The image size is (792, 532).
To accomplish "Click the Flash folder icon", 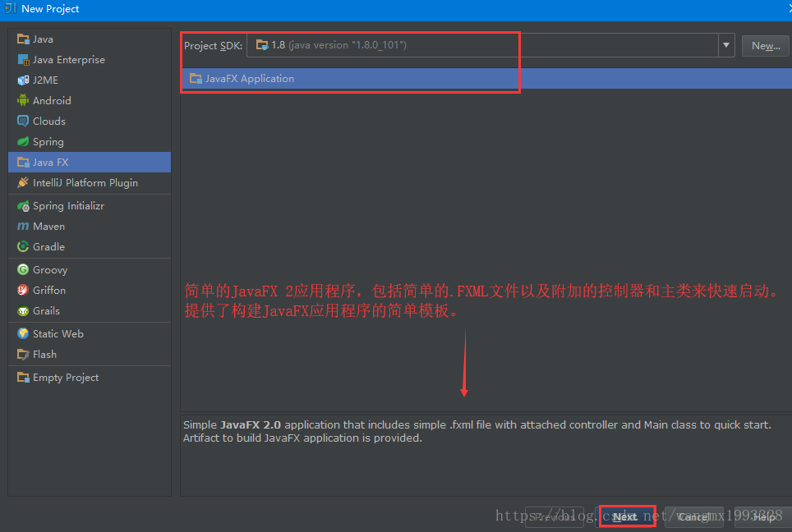I will 23,355.
